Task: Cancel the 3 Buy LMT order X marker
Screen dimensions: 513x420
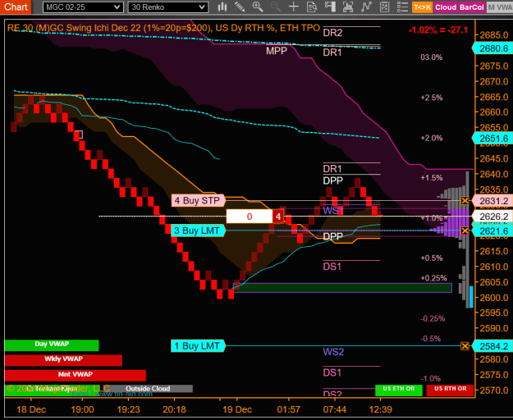Action: (465, 231)
